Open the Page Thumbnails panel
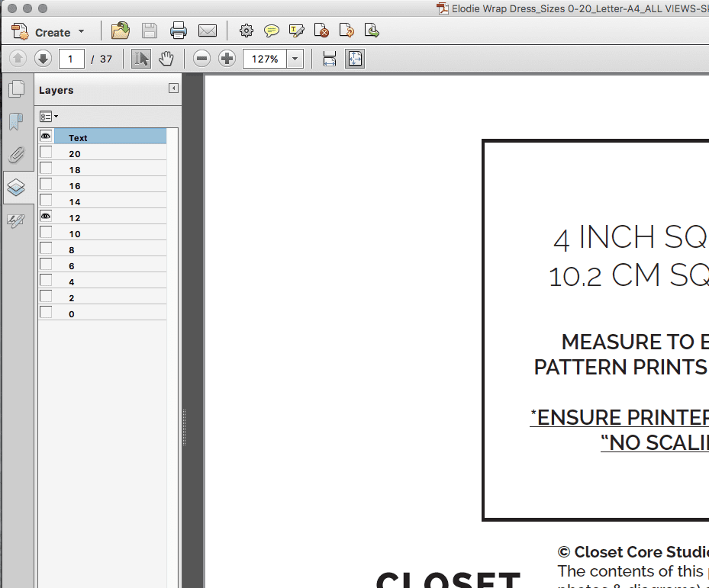 pyautogui.click(x=16, y=88)
